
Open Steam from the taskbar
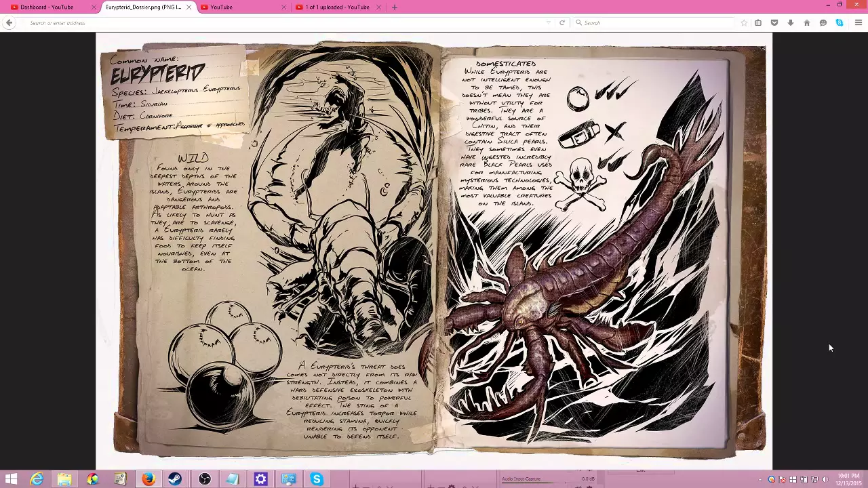(176, 479)
